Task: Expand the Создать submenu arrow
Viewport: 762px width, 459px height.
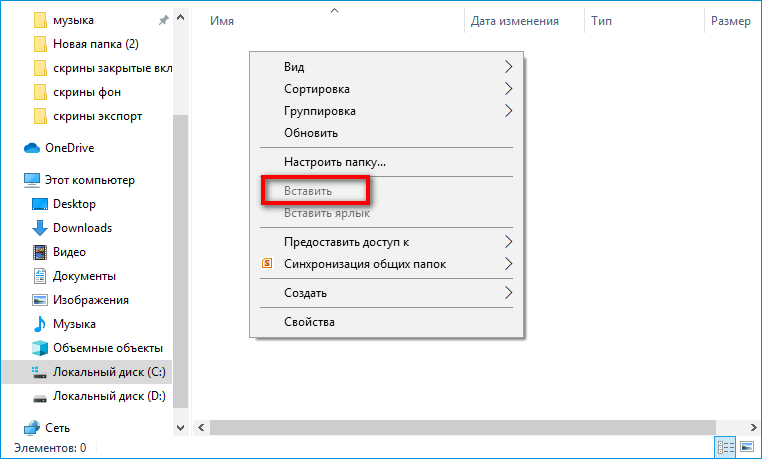Action: 508,293
